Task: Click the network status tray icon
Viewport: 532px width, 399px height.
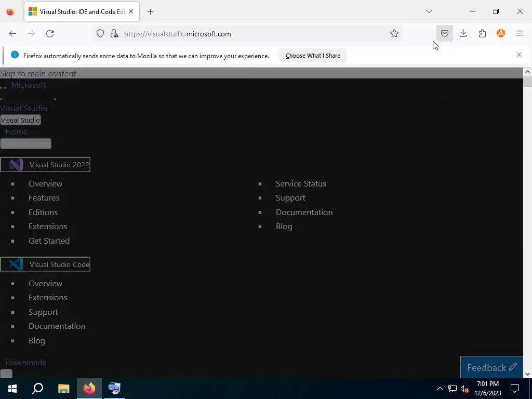Action: [x=453, y=389]
